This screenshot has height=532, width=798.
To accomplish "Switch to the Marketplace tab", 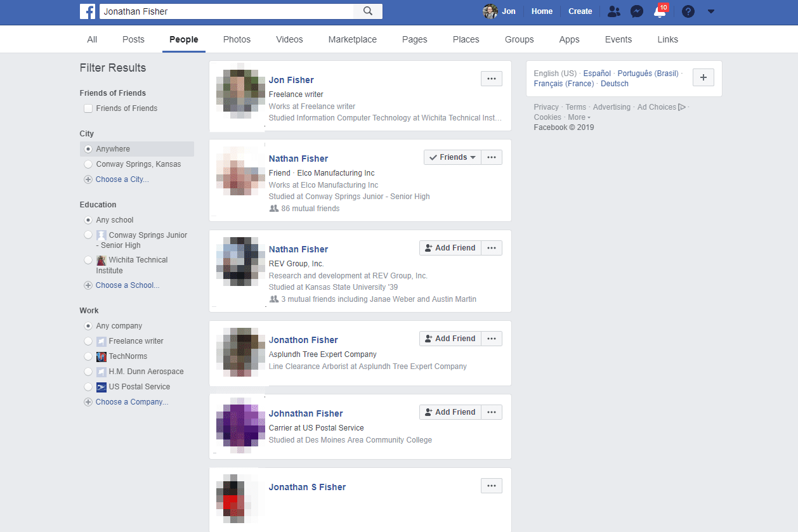I will click(352, 39).
